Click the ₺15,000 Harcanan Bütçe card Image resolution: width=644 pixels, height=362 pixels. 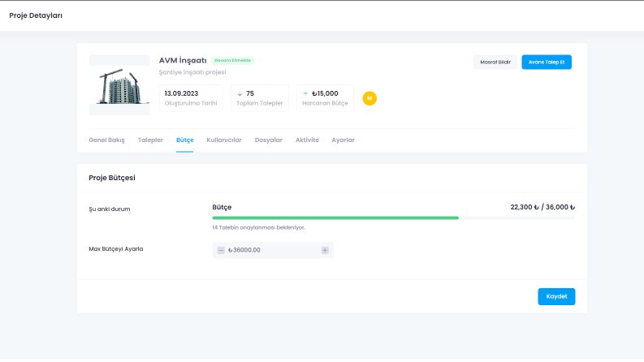tap(325, 98)
